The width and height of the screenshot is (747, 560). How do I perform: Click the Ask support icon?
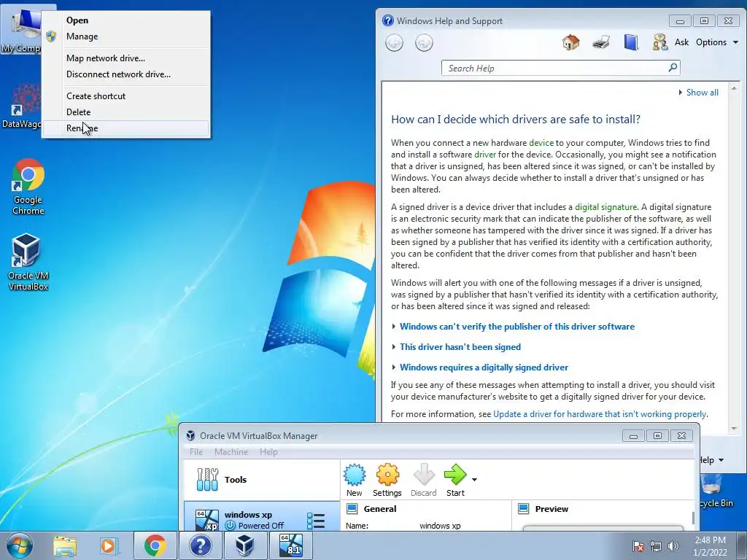(659, 42)
